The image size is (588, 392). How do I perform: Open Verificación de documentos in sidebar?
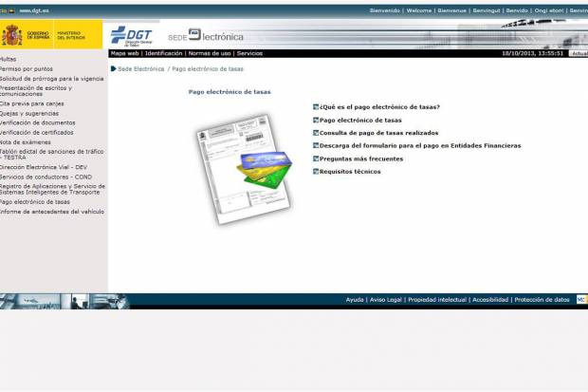[38, 122]
